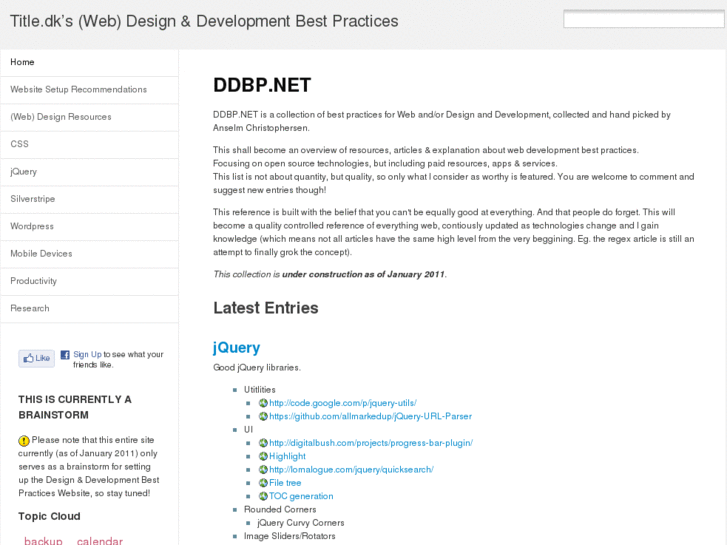The image size is (727, 545).
Task: Open the lomalogue quicksearch link
Action: click(351, 469)
